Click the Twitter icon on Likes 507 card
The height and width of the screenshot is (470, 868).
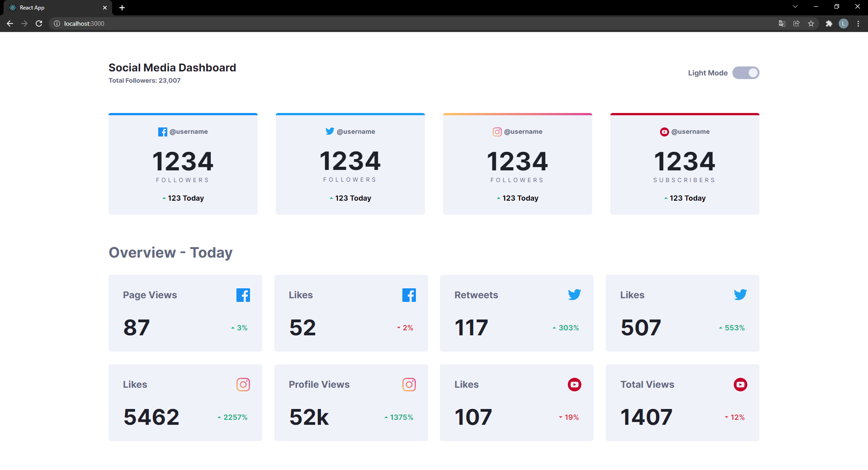[741, 295]
